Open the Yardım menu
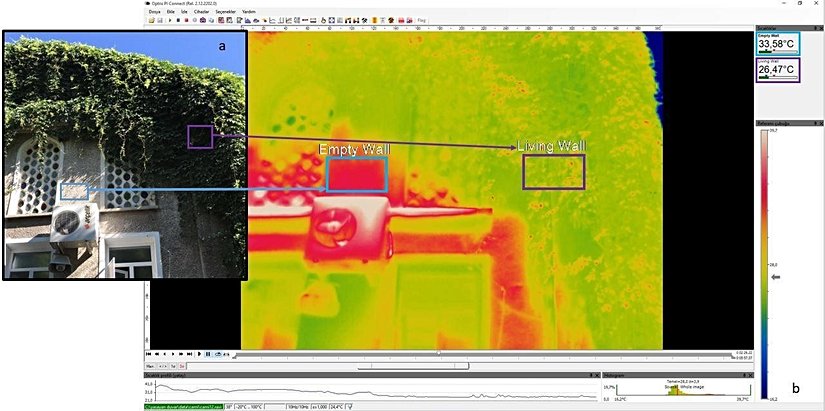This screenshot has width=825, height=411. [250, 11]
